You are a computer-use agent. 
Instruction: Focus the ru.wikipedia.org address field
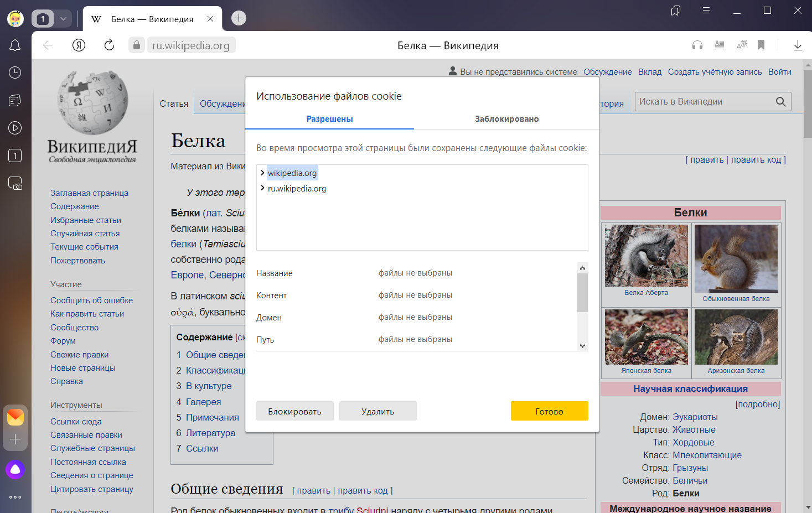click(191, 45)
